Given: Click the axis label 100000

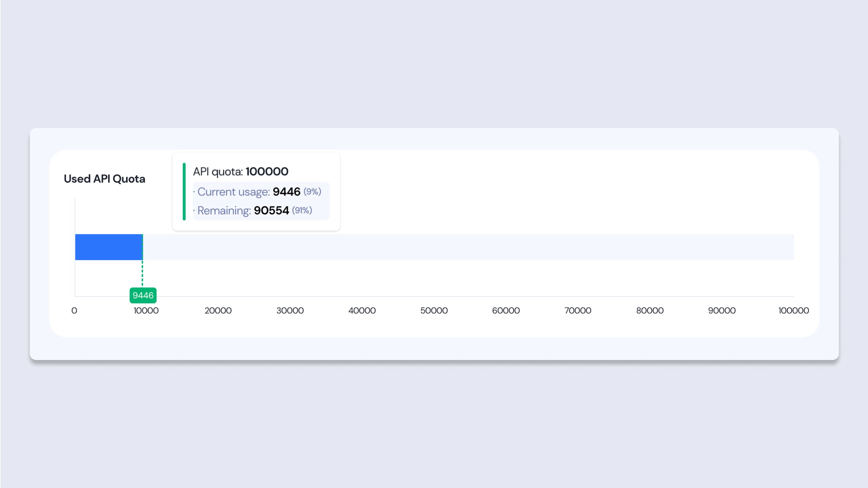Looking at the screenshot, I should click(x=794, y=311).
